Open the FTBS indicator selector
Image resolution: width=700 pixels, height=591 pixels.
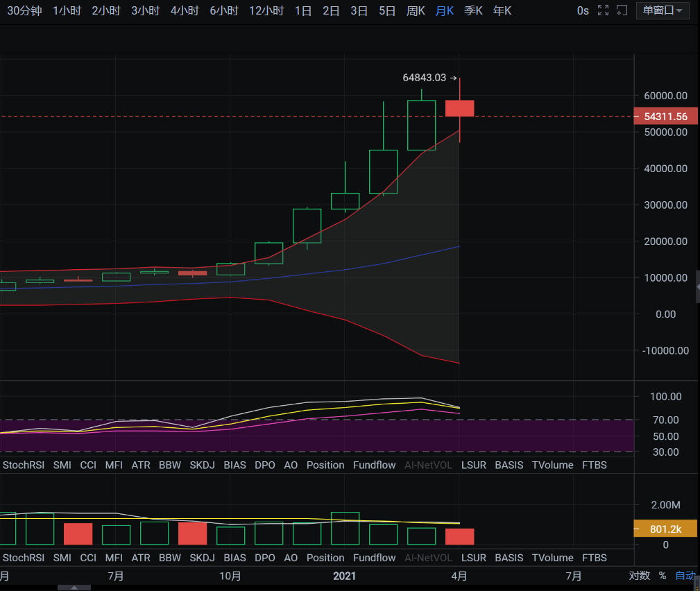point(594,465)
